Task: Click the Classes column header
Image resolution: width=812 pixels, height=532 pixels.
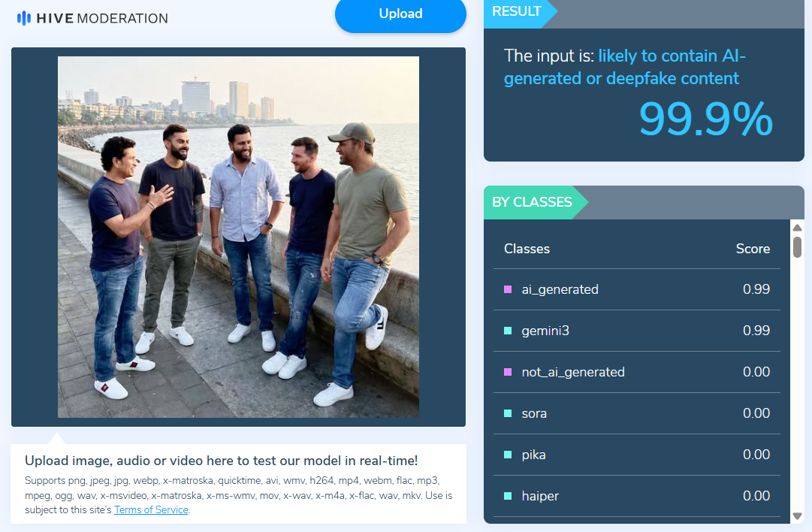Action: [x=527, y=249]
